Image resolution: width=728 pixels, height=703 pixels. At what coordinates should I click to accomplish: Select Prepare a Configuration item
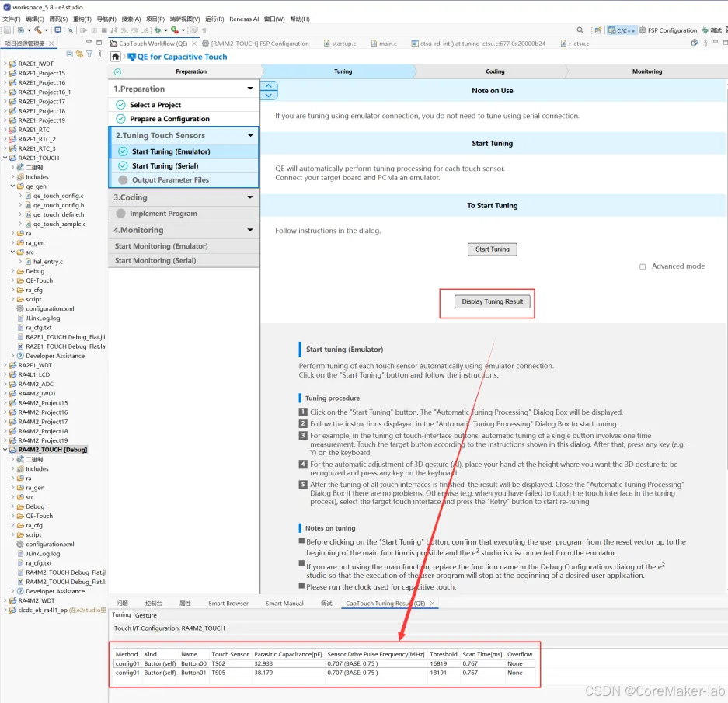tap(183, 119)
